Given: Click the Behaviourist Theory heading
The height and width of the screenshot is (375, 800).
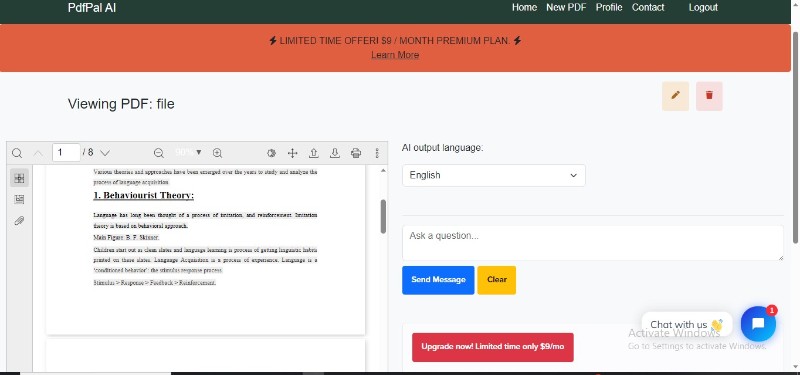Looking at the screenshot, I should pyautogui.click(x=143, y=195).
